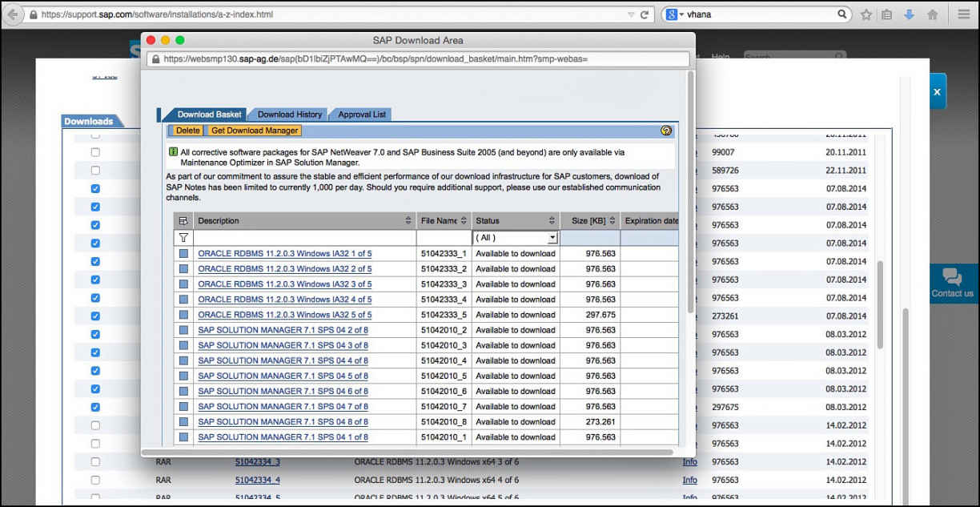Switch to the Download Basket tab
This screenshot has height=507, width=980.
(209, 115)
